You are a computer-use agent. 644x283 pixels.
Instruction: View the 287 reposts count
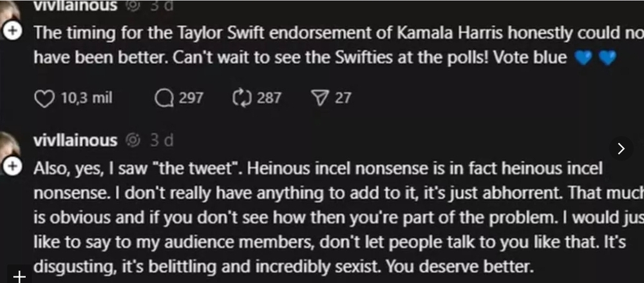[269, 98]
